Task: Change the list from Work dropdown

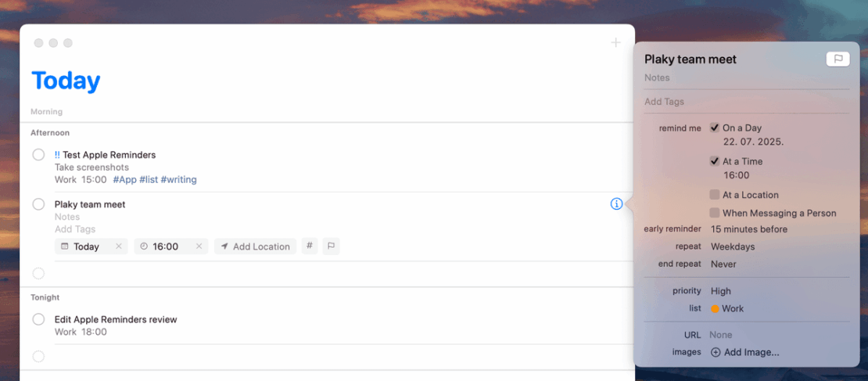Action: click(x=727, y=308)
